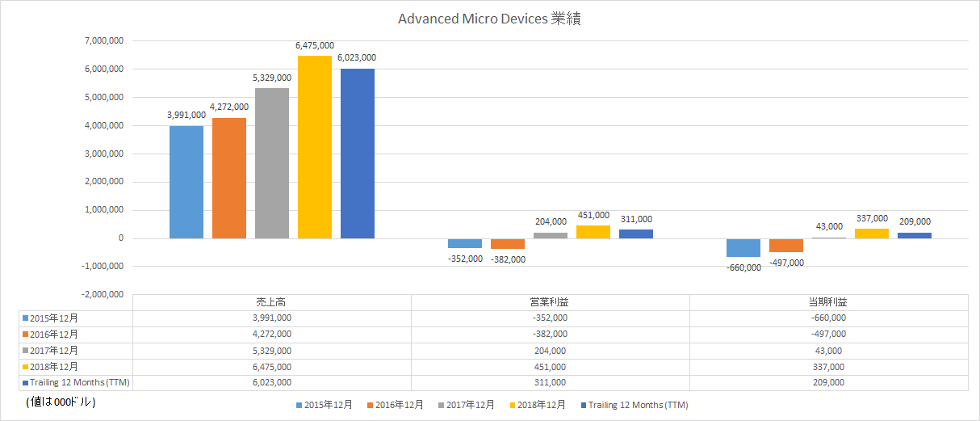The width and height of the screenshot is (980, 421).
Task: Click the gray operating income bar 204,000
Action: pyautogui.click(x=551, y=235)
